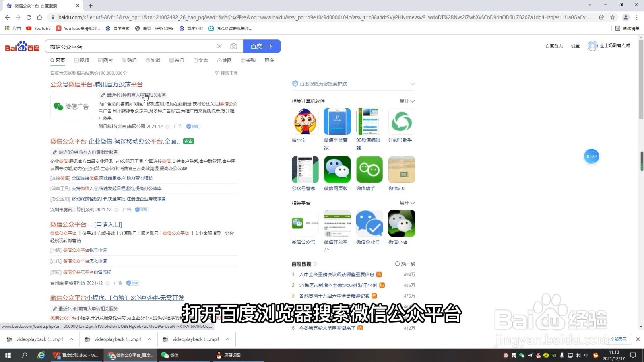The width and height of the screenshot is (644, 362).
Task: Open the 更多 search categories
Action: pos(269,60)
